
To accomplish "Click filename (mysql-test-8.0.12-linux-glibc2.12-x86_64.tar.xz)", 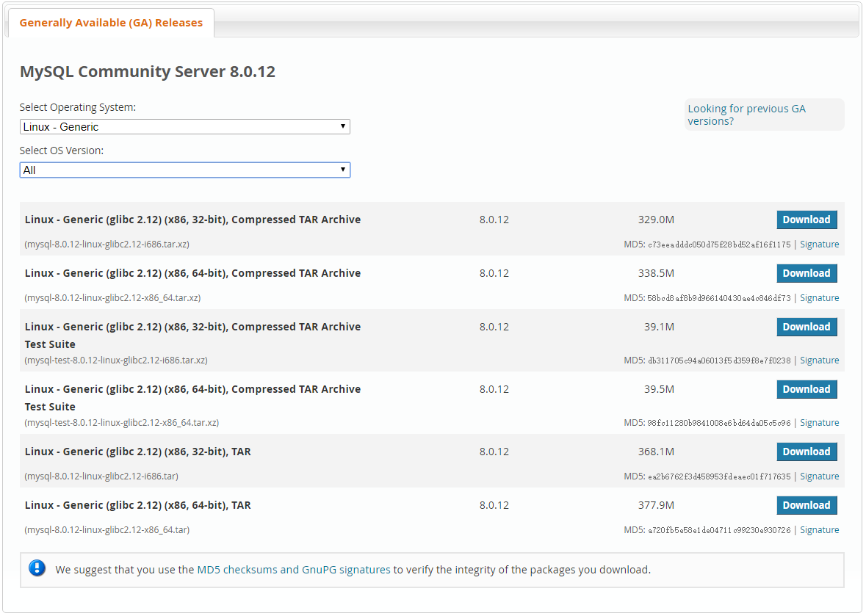I will point(121,422).
